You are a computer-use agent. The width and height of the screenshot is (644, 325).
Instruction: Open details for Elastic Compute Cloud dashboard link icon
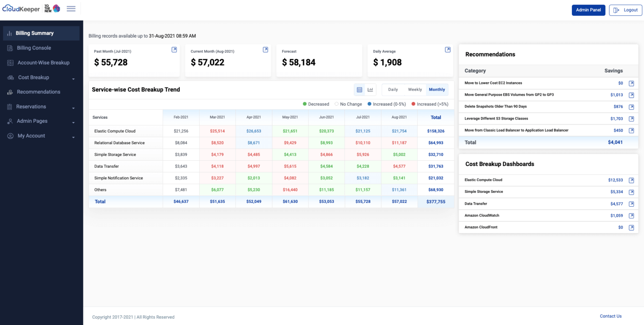click(631, 180)
